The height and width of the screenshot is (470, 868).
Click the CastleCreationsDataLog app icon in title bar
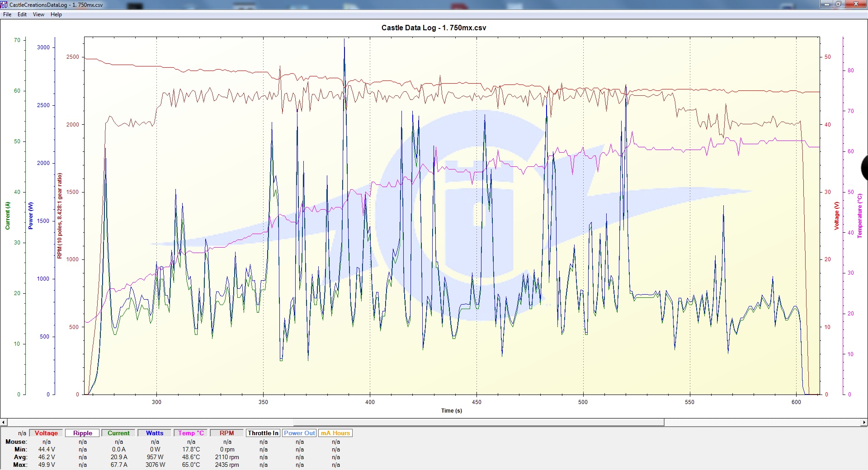pos(4,5)
